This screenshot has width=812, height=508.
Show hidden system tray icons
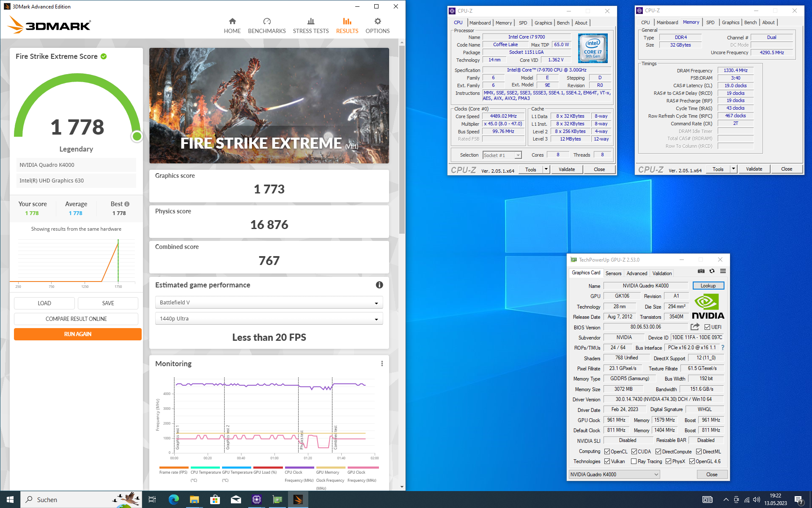point(726,500)
